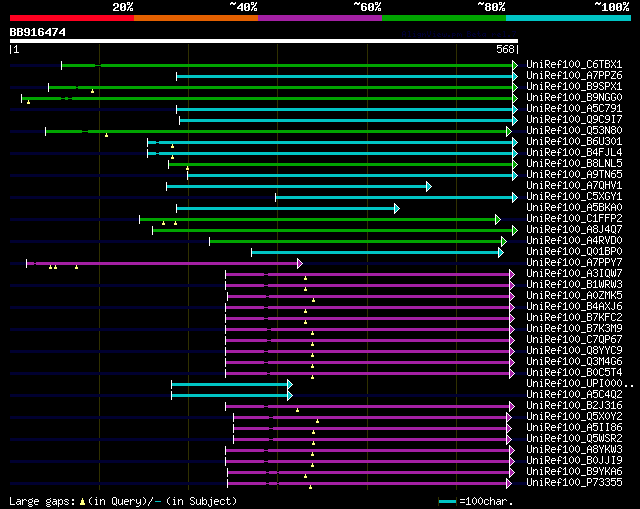The height and width of the screenshot is (509, 640).
Task: Select the UniRef100_A9TN65 label
Action: (x=574, y=175)
